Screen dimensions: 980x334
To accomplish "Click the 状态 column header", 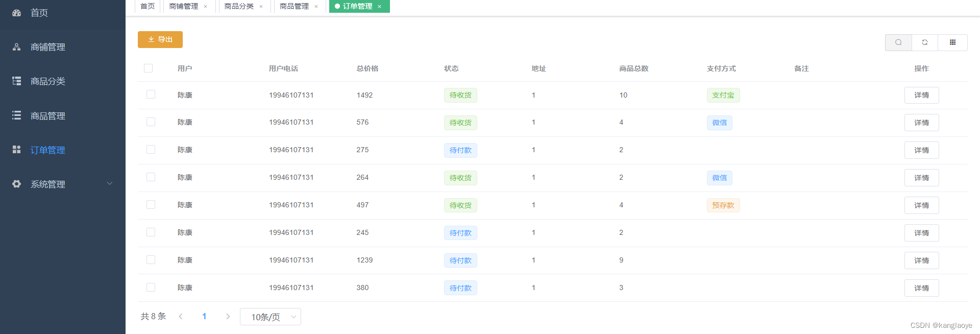I will (x=451, y=68).
